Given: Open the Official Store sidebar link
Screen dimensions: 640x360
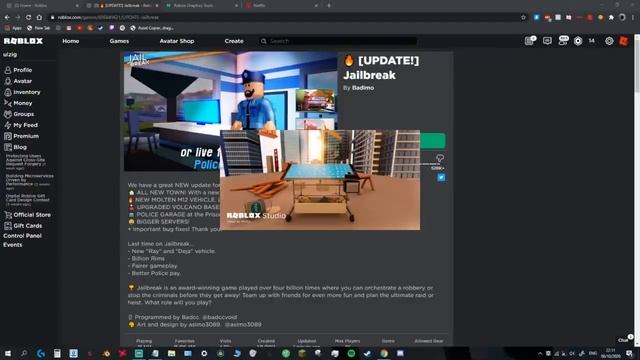Looking at the screenshot, I should pyautogui.click(x=27, y=215).
